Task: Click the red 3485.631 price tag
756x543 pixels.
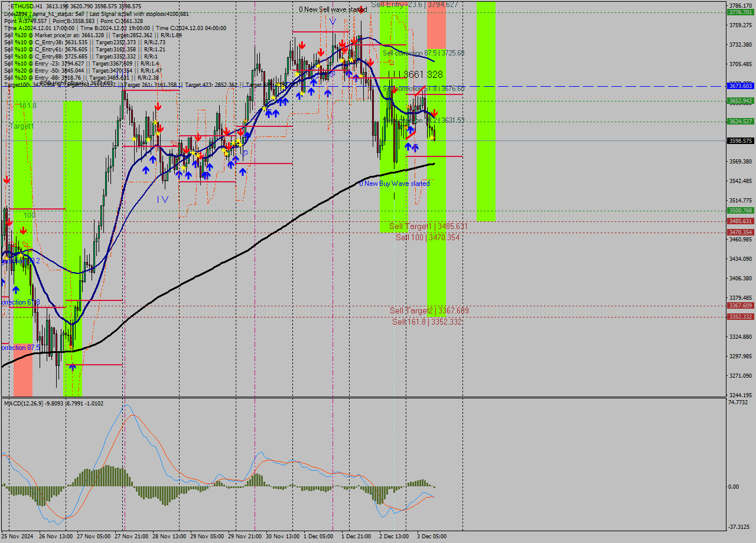Action: pyautogui.click(x=740, y=221)
